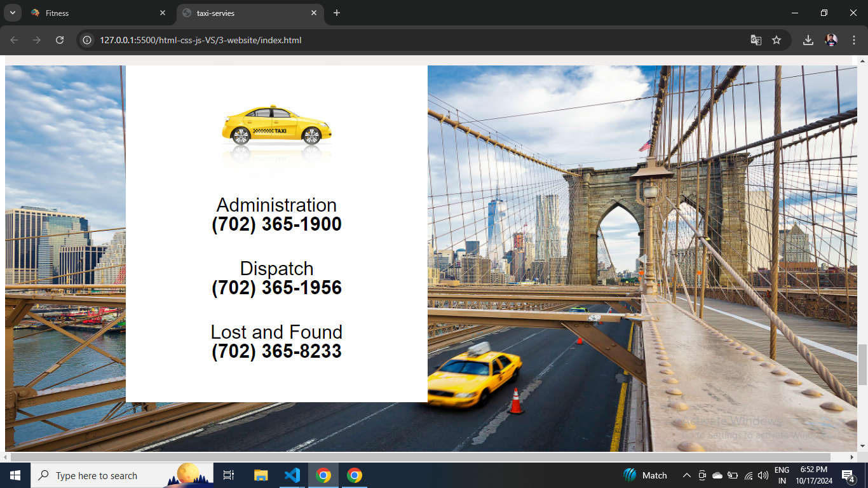Close the Fitness tab
868x488 pixels.
click(163, 13)
